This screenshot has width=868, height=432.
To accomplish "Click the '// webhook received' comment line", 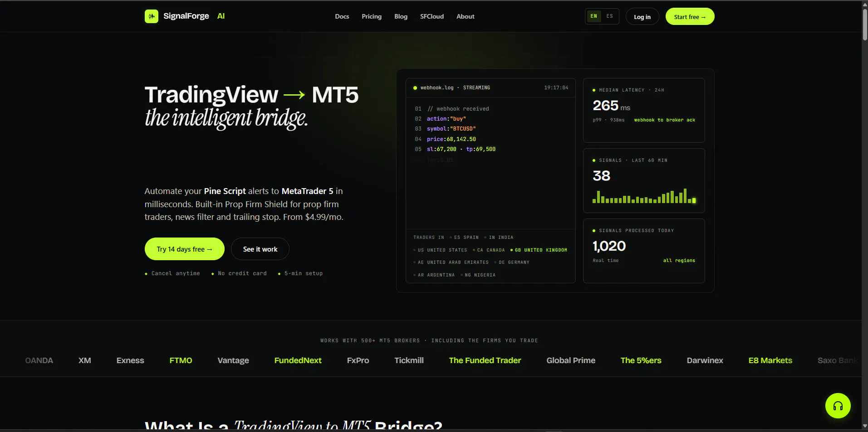I will (x=458, y=109).
